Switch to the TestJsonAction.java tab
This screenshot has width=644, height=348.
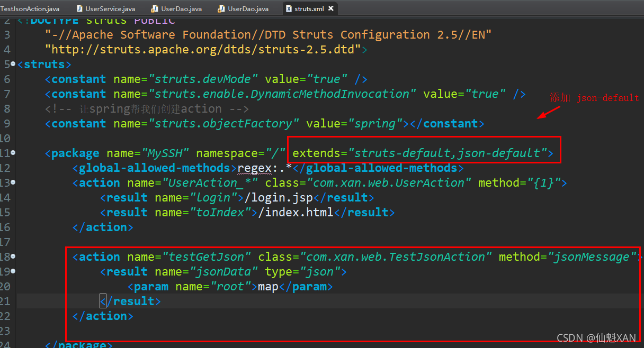29,8
